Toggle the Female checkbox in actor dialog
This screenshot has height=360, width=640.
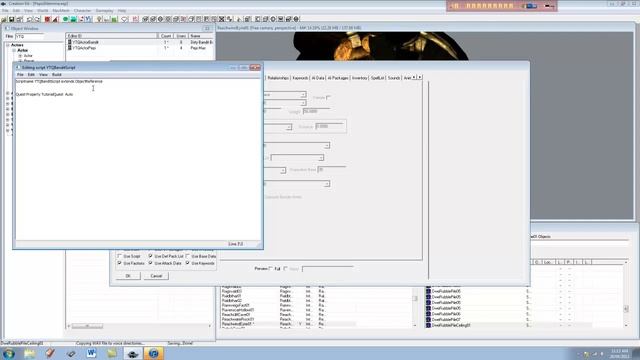point(328,97)
